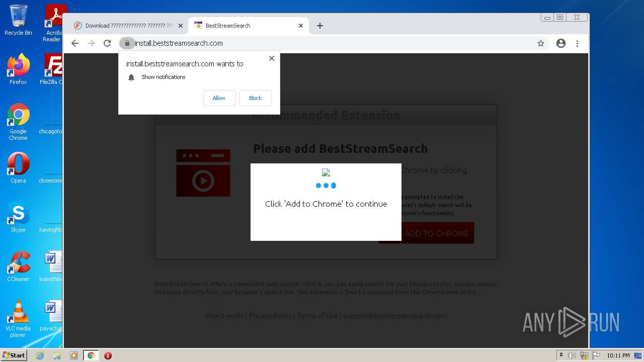Open the Chrome profile account icon
The height and width of the screenshot is (362, 644).
click(561, 43)
